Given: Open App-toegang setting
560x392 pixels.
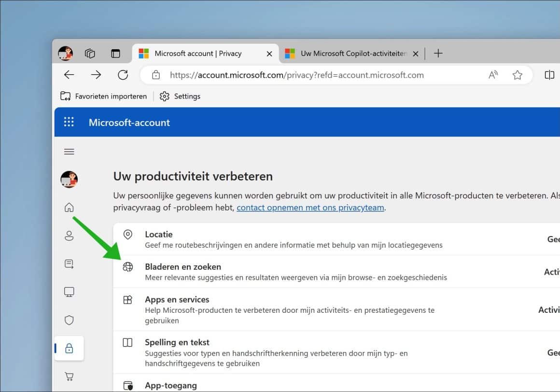Looking at the screenshot, I should point(171,386).
